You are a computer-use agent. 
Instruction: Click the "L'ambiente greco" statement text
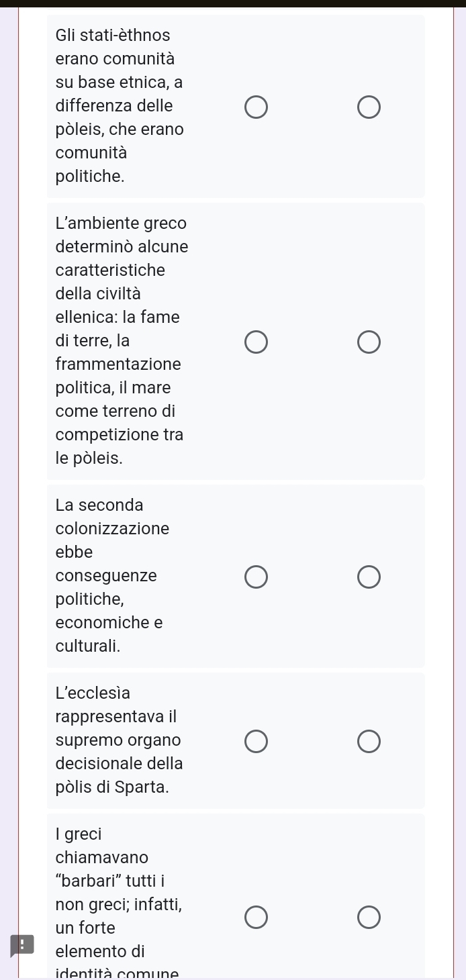[x=122, y=224]
